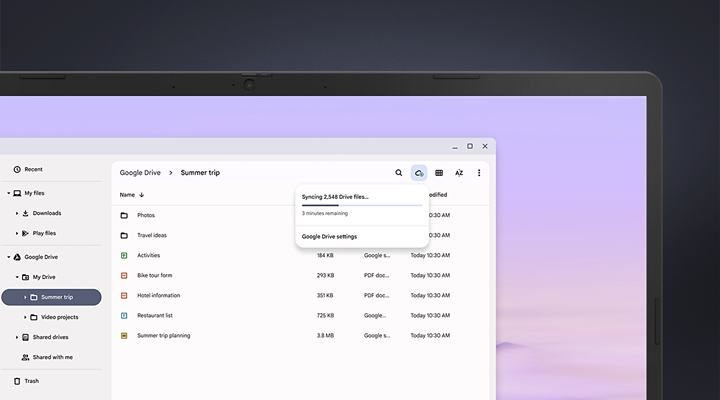Screen dimensions: 720x400
Task: Click Google Drive settings in popup
Action: point(329,237)
